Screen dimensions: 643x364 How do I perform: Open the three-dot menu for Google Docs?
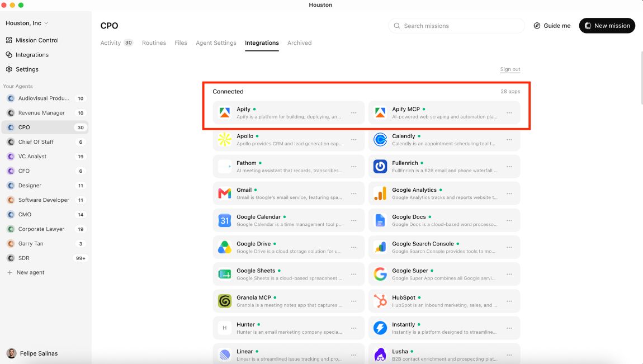pos(509,220)
